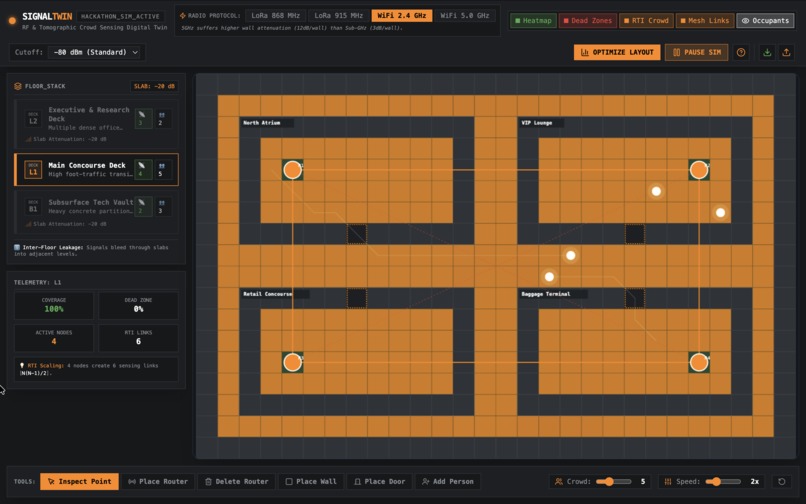Adjust the Crowd slider
This screenshot has width=806, height=504.
pyautogui.click(x=614, y=481)
